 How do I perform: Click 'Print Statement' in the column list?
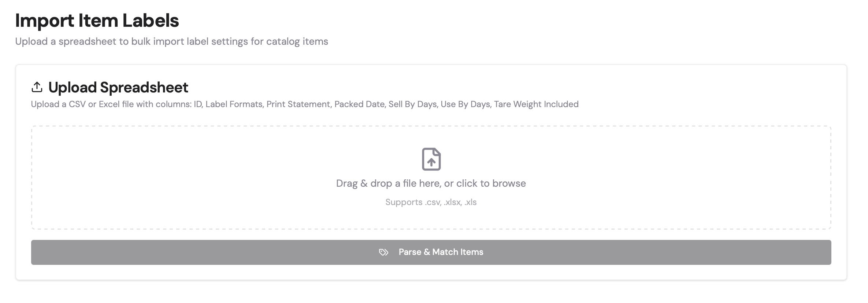click(298, 104)
